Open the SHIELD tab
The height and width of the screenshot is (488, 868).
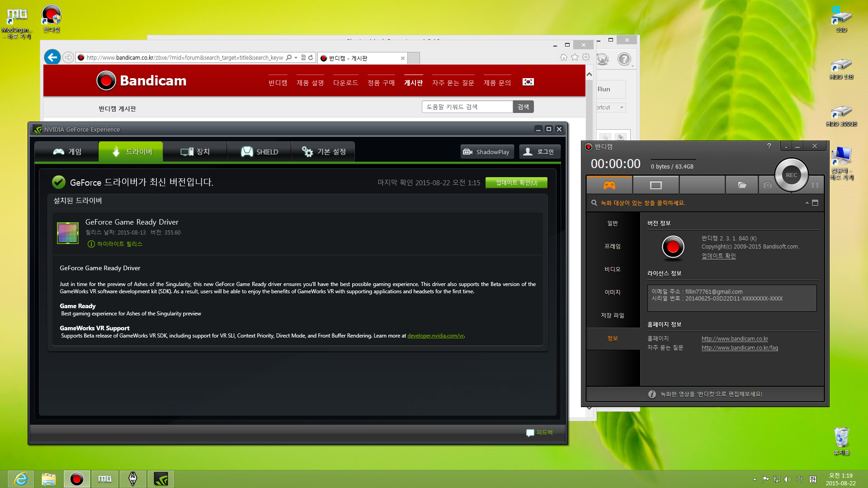click(259, 152)
